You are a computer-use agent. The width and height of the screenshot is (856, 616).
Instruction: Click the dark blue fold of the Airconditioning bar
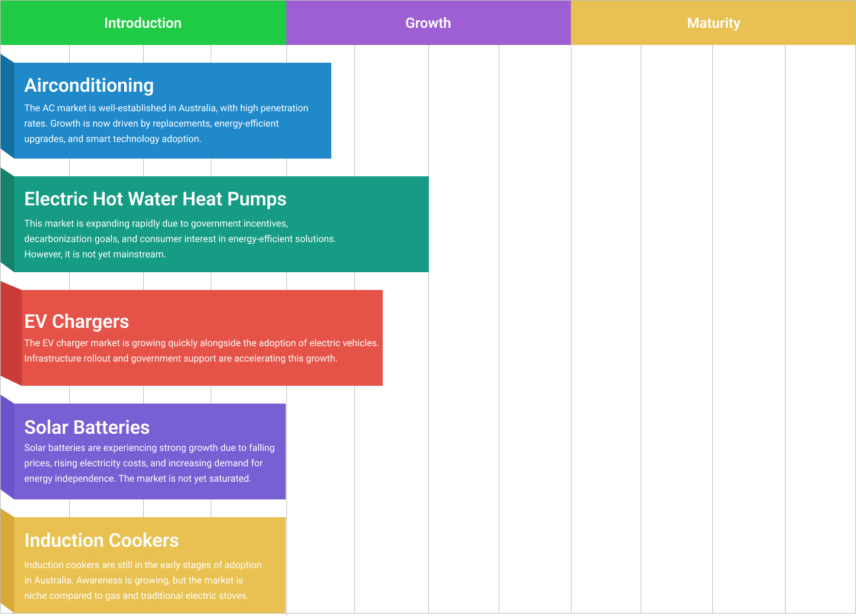click(7, 107)
